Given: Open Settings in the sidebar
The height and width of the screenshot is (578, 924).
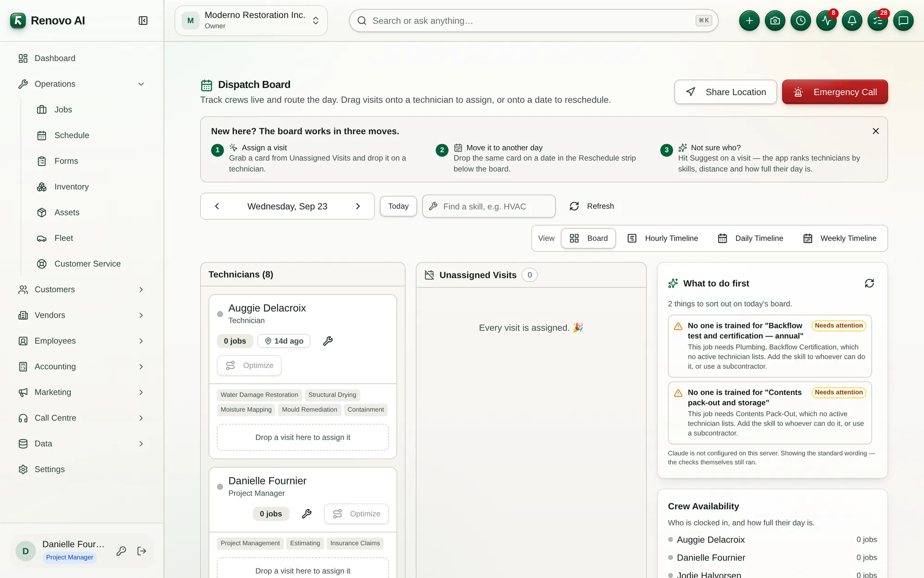Looking at the screenshot, I should click(81, 469).
